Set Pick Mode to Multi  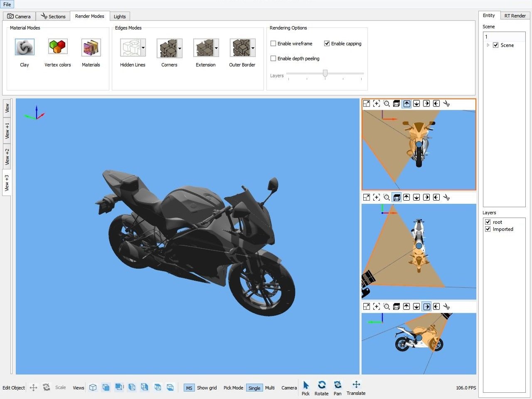click(x=270, y=388)
